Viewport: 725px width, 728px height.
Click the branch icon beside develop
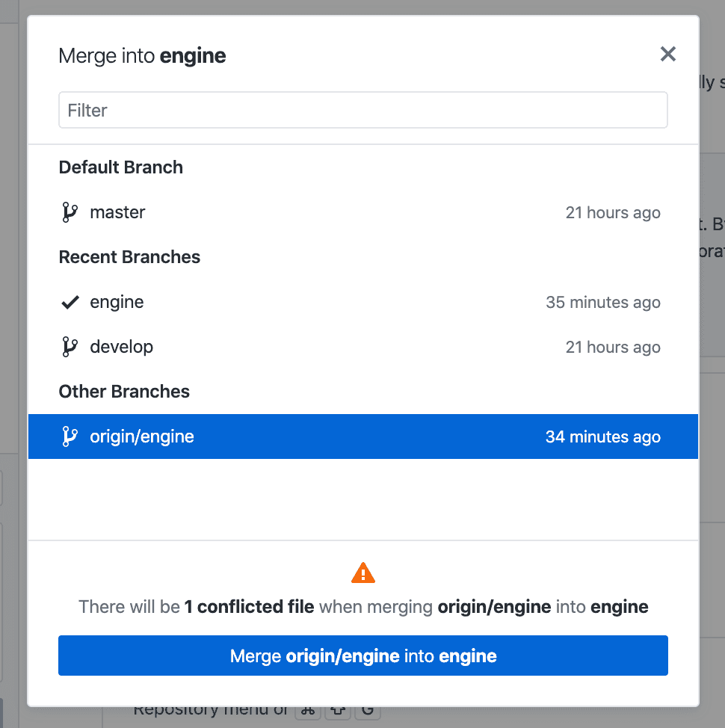click(70, 347)
